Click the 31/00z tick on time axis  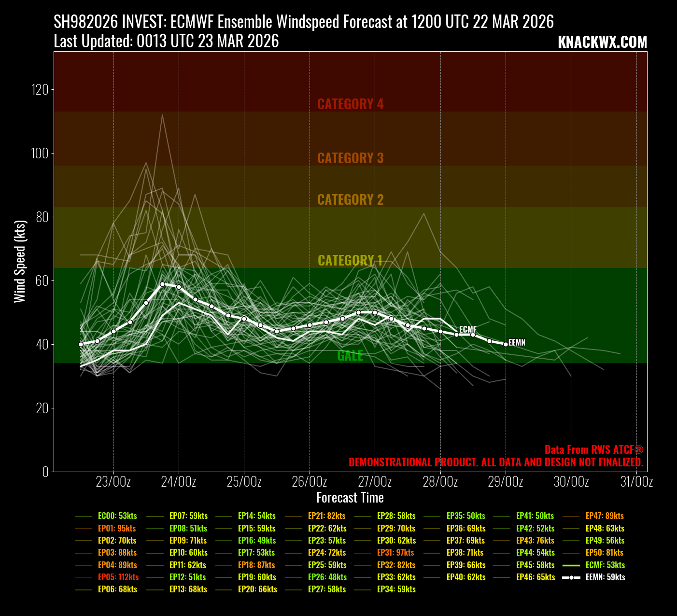(x=636, y=482)
